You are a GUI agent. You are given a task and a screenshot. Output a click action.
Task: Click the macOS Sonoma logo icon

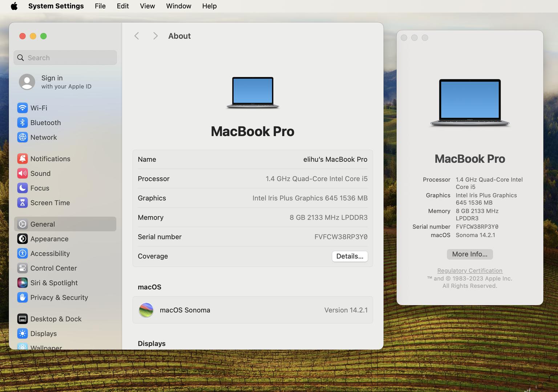[x=146, y=310]
